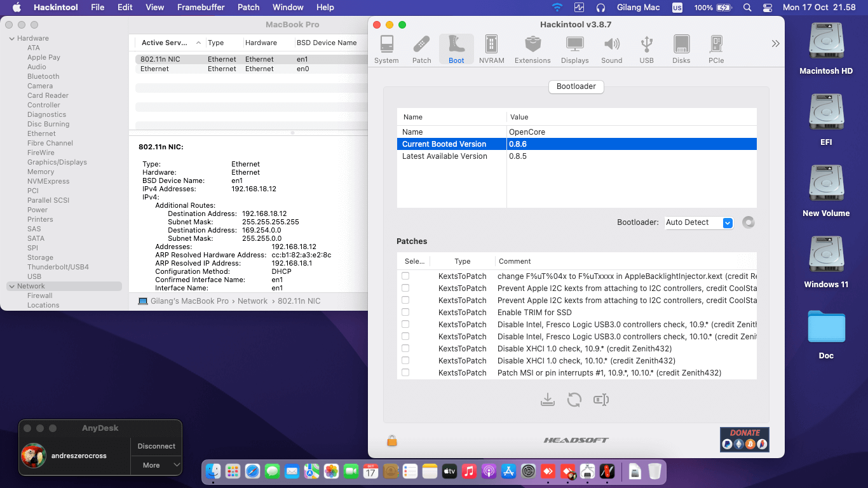Click the orange lock icon
868x488 pixels.
[392, 440]
